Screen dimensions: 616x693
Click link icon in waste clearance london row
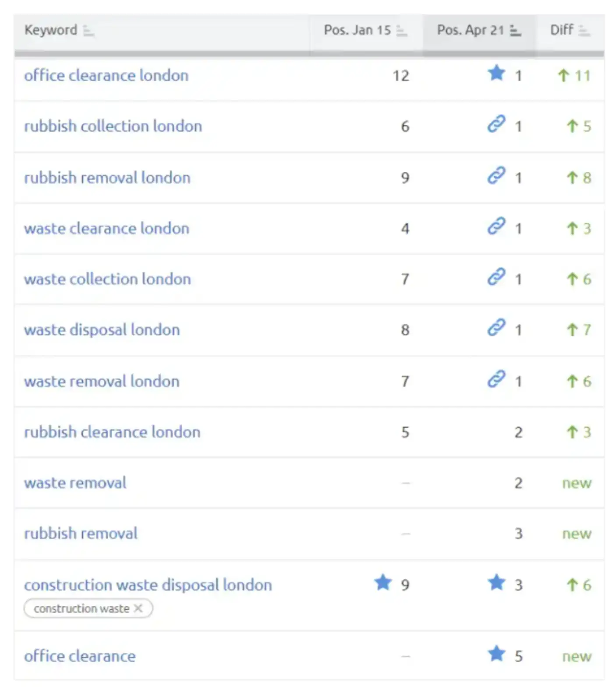tap(496, 226)
